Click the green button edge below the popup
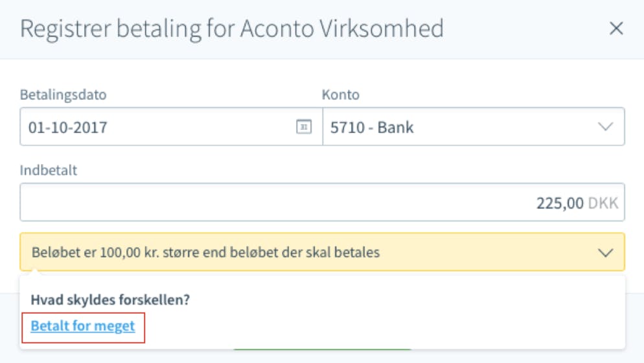 (x=323, y=349)
